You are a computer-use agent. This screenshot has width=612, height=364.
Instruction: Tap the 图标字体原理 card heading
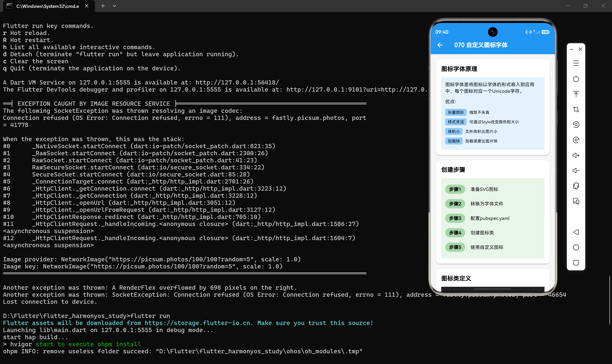click(x=459, y=69)
